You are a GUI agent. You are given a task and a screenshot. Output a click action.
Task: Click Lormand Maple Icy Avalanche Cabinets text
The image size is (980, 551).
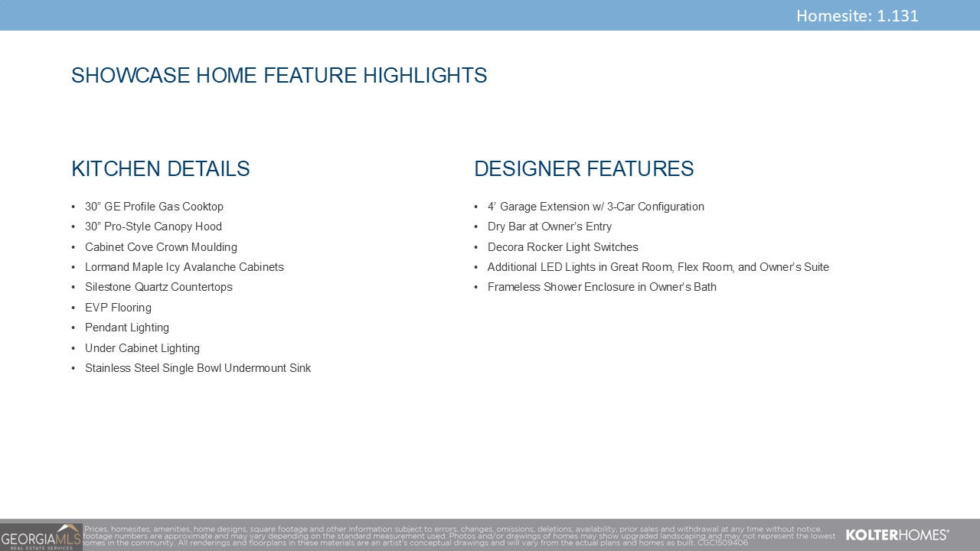(184, 267)
